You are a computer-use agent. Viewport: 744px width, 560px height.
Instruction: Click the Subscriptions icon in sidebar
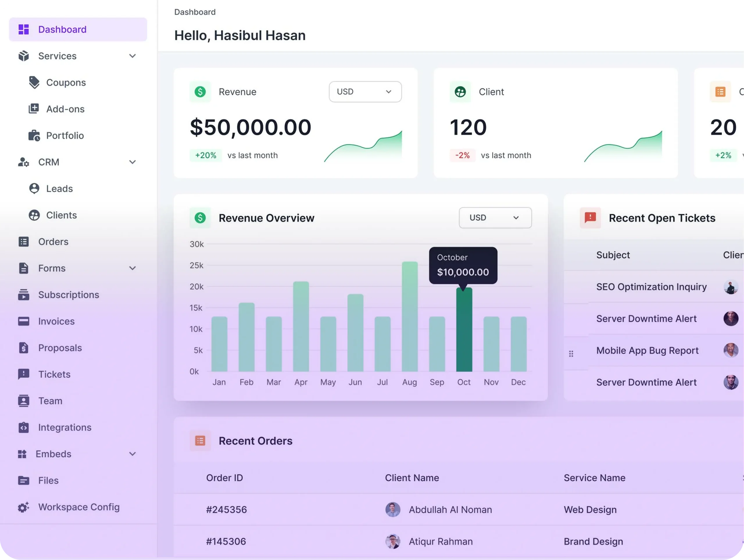[24, 295]
